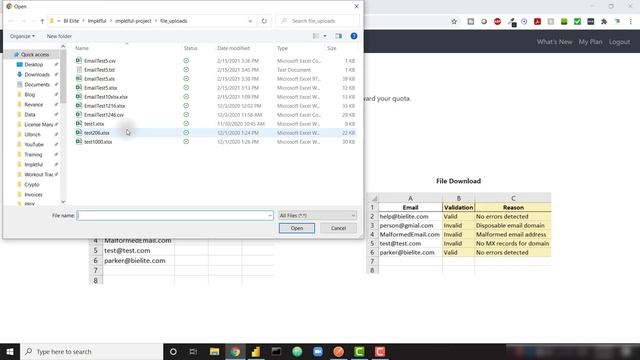The width and height of the screenshot is (640, 360).
Task: Open the help icon in the Open dialog
Action: pos(354,36)
